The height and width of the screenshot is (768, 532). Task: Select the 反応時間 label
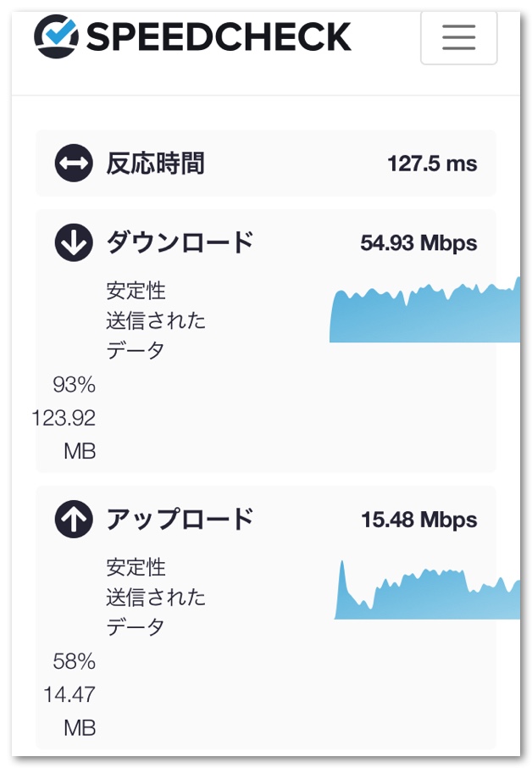coord(155,163)
